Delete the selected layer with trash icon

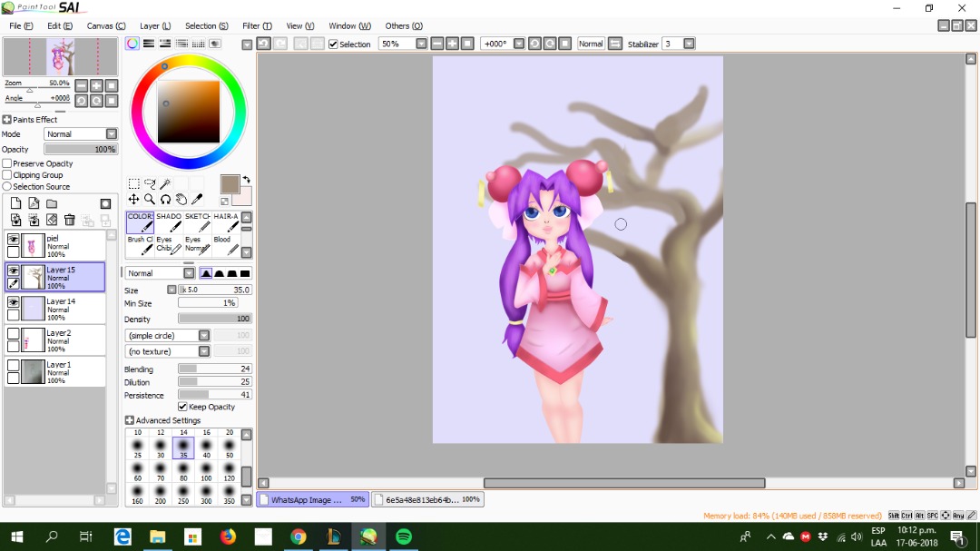[x=69, y=220]
